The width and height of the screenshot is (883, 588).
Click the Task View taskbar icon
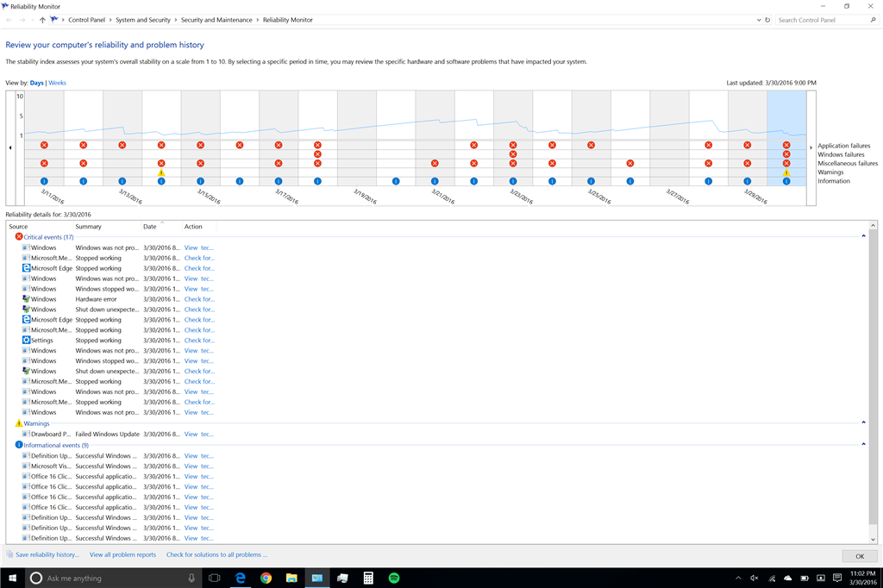(215, 578)
